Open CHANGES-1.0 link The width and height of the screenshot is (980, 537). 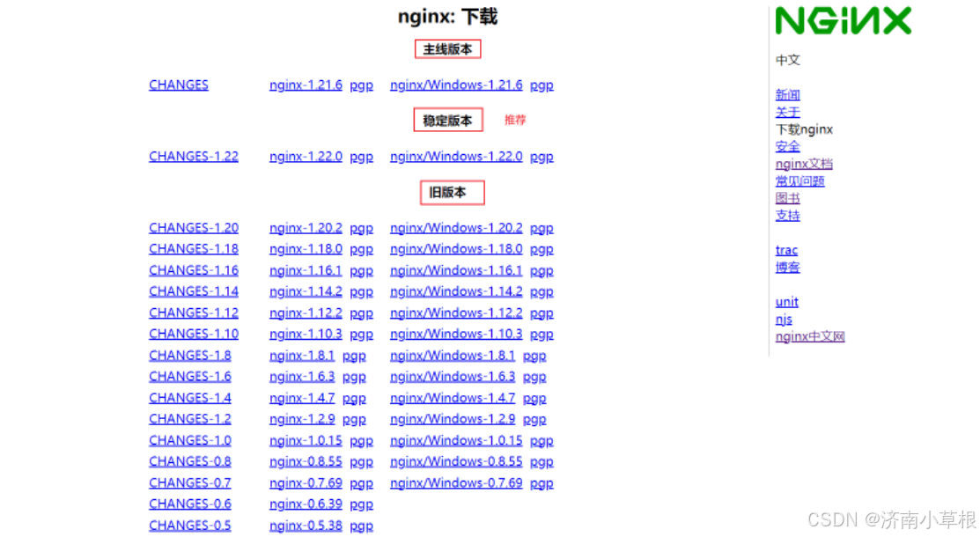[190, 441]
